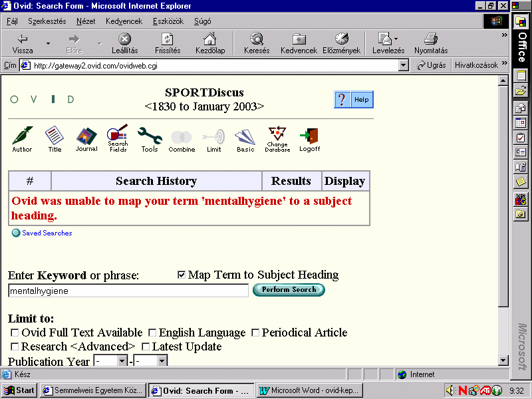
Task: Click the keyword search input field
Action: 128,291
